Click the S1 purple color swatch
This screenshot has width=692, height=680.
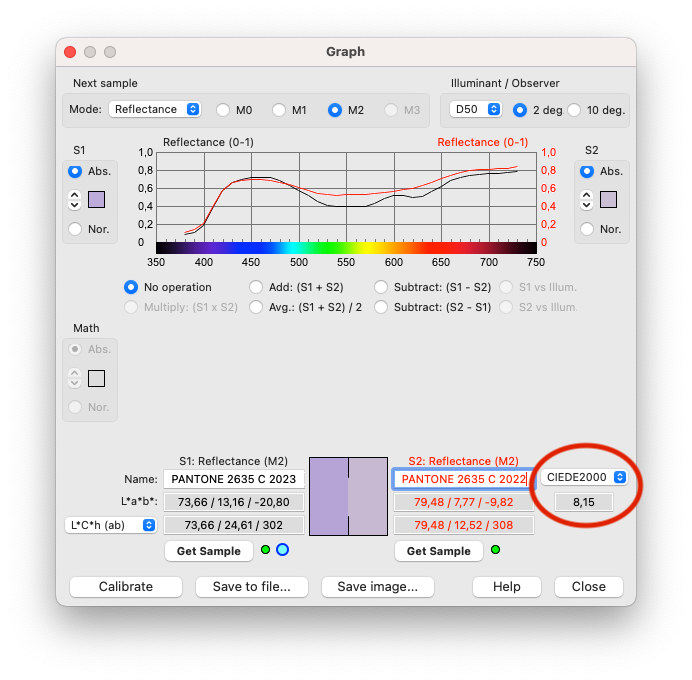(x=97, y=199)
